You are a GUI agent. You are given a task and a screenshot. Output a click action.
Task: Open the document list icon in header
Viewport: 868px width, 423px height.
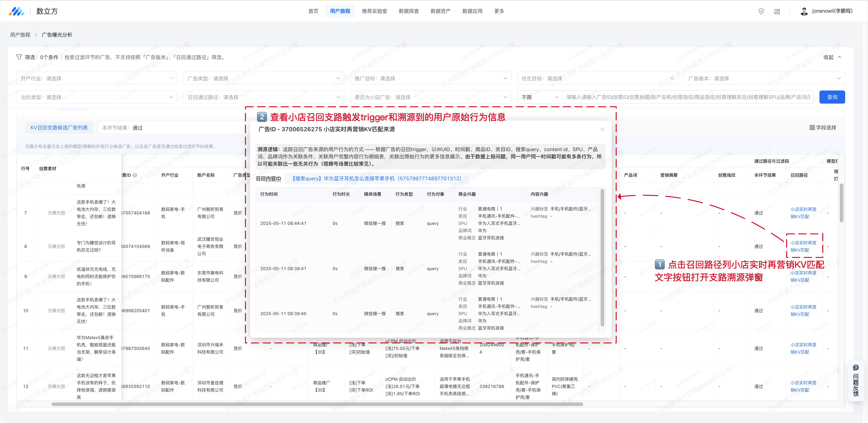pos(777,12)
